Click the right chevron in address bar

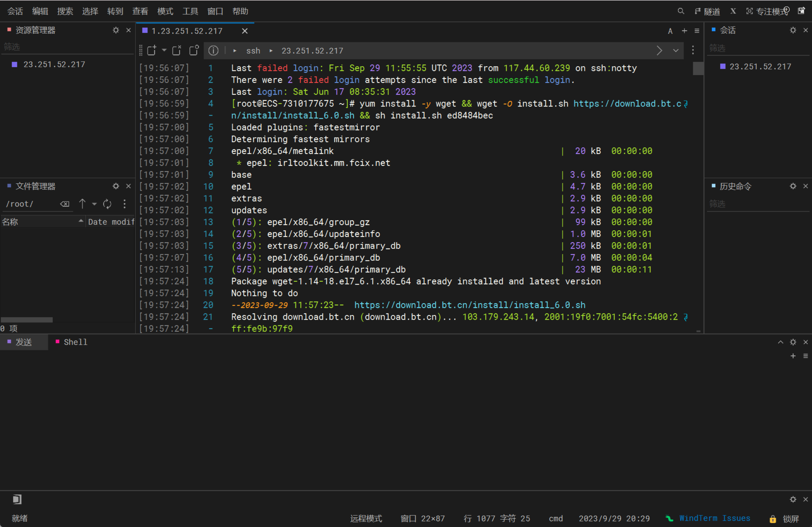[659, 50]
